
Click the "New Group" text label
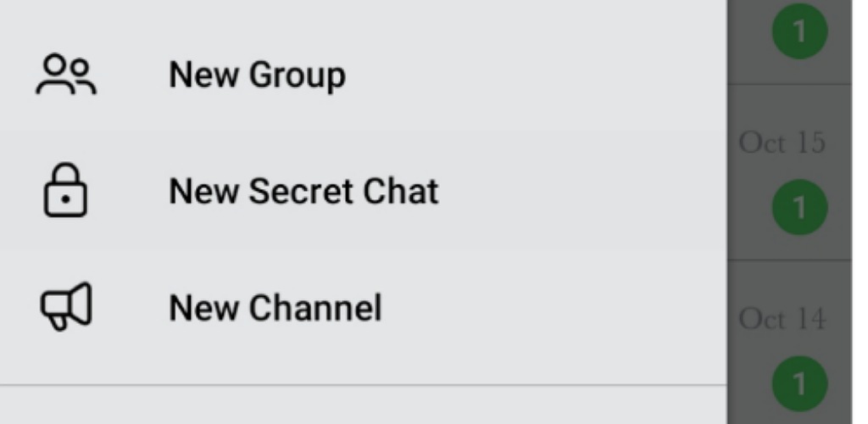tap(258, 75)
